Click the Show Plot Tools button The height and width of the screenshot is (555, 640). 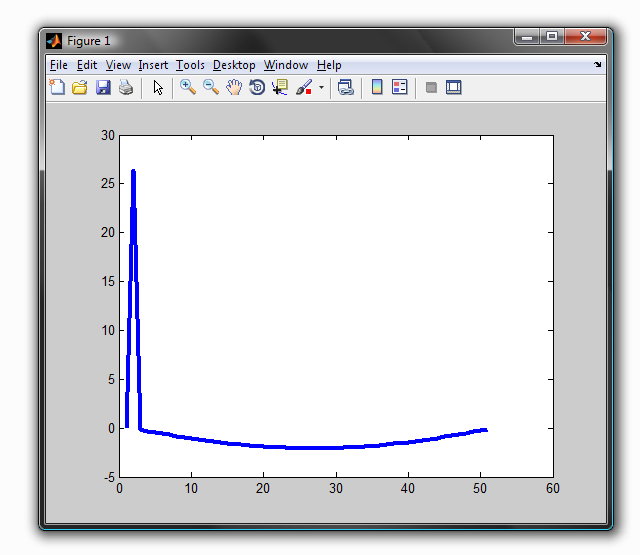pyautogui.click(x=454, y=88)
